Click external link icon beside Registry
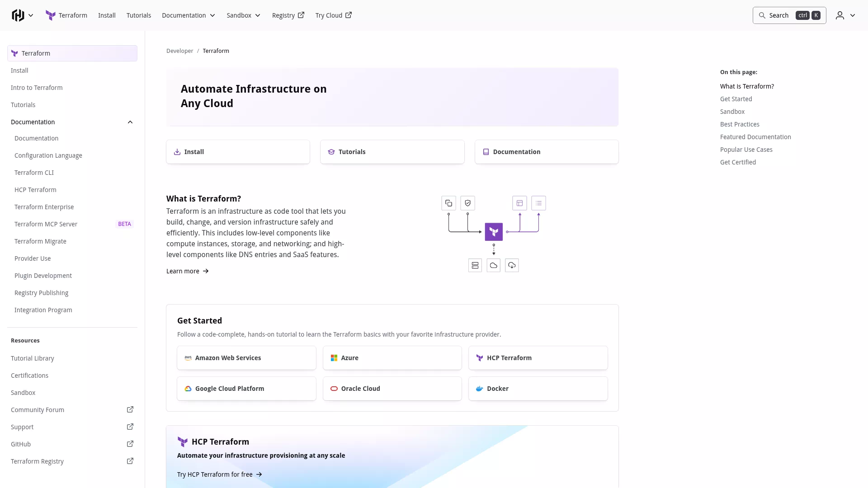Viewport: 868px width, 488px height. click(301, 15)
